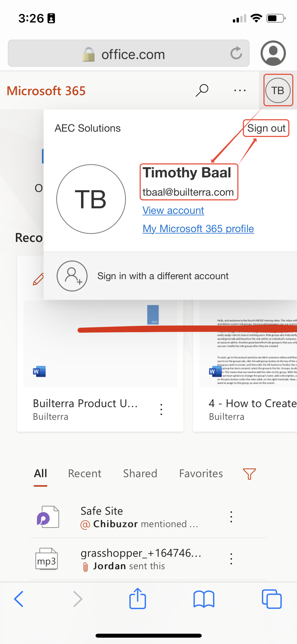Tap the add-account person icon
The height and width of the screenshot is (644, 297).
pos(72,276)
